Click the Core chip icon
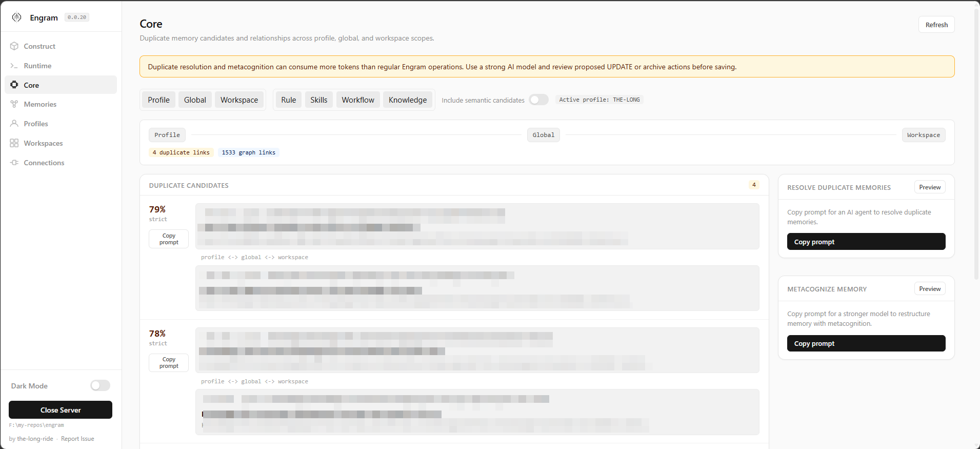Screen dimensions: 980x449 14,85
